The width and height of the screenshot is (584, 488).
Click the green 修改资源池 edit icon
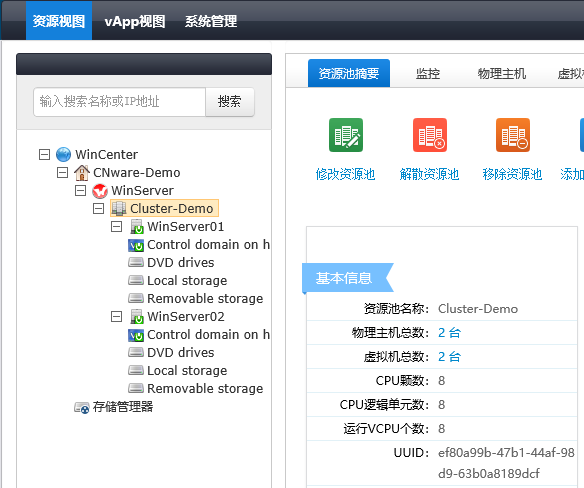[x=346, y=135]
